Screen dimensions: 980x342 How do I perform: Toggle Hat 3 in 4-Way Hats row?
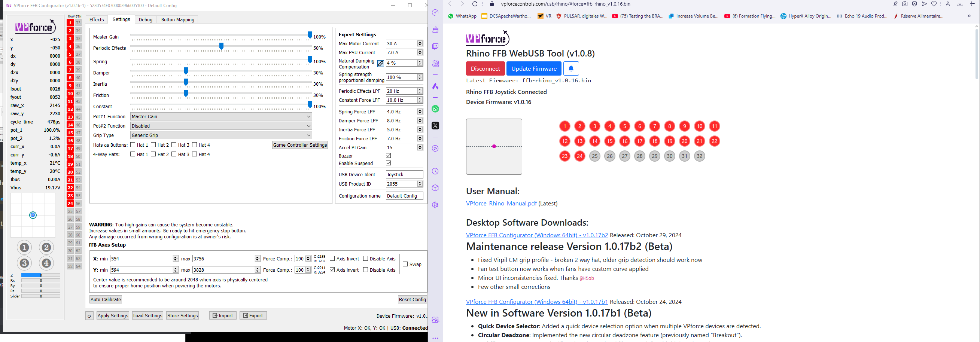point(174,154)
